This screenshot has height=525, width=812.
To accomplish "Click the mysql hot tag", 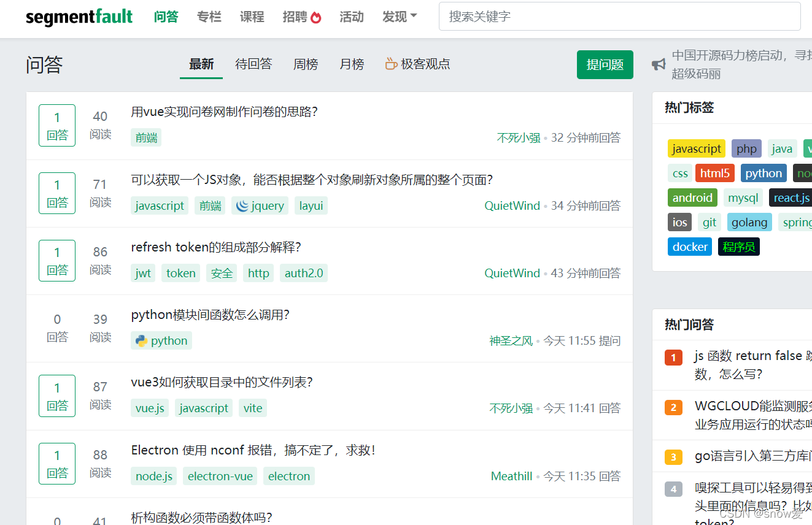I will click(x=743, y=197).
